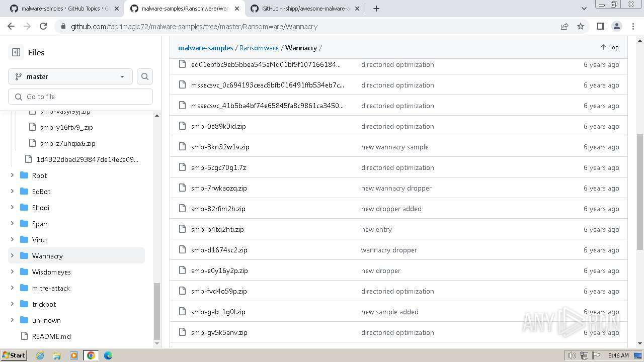Open the tab search dropdown arrow
This screenshot has width=644, height=362.
click(x=584, y=9)
